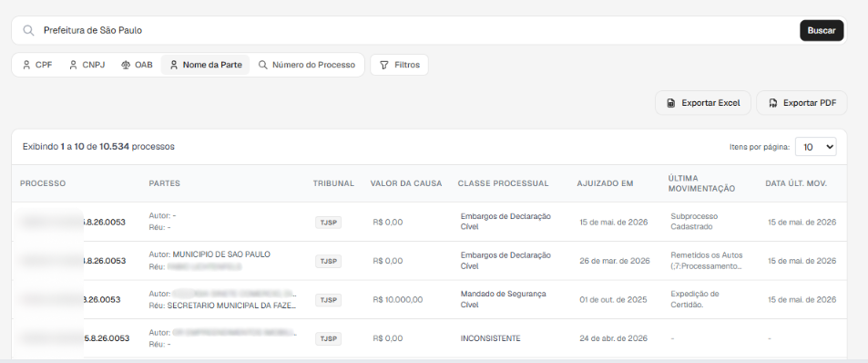Click the TJSP badge in INCONSISTENTE row
The image size is (868, 363).
point(328,338)
